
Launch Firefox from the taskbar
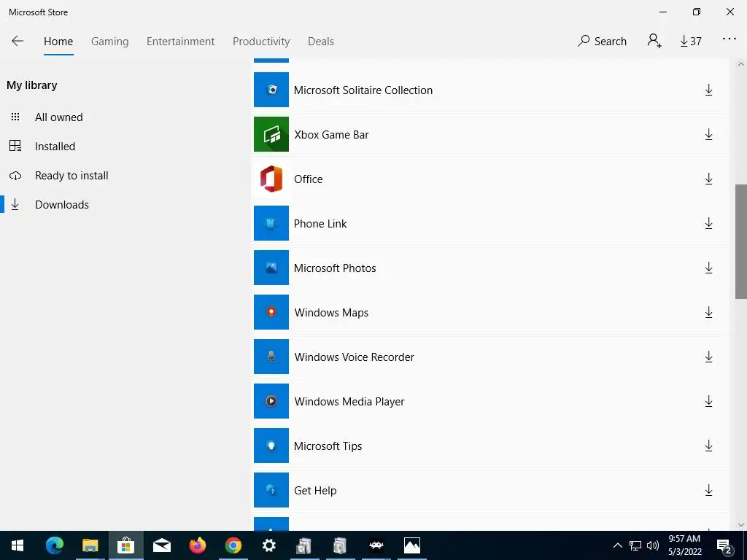[197, 545]
